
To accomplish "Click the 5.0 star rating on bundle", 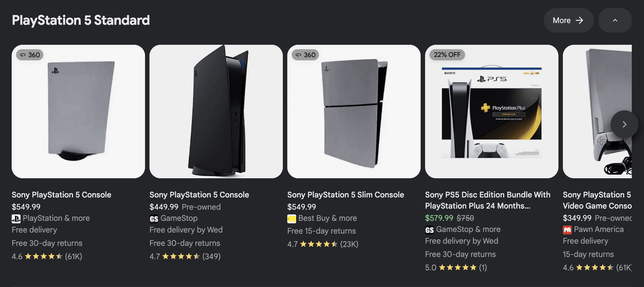I will pyautogui.click(x=456, y=268).
